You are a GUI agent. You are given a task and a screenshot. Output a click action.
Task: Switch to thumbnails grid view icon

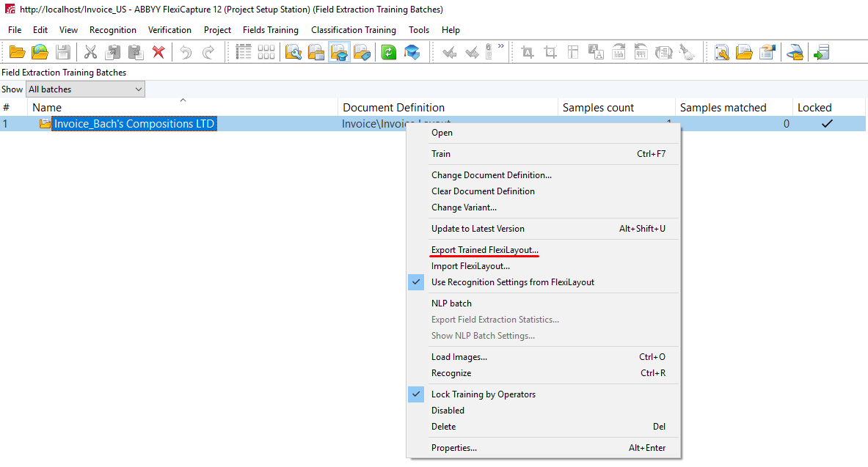click(x=266, y=53)
